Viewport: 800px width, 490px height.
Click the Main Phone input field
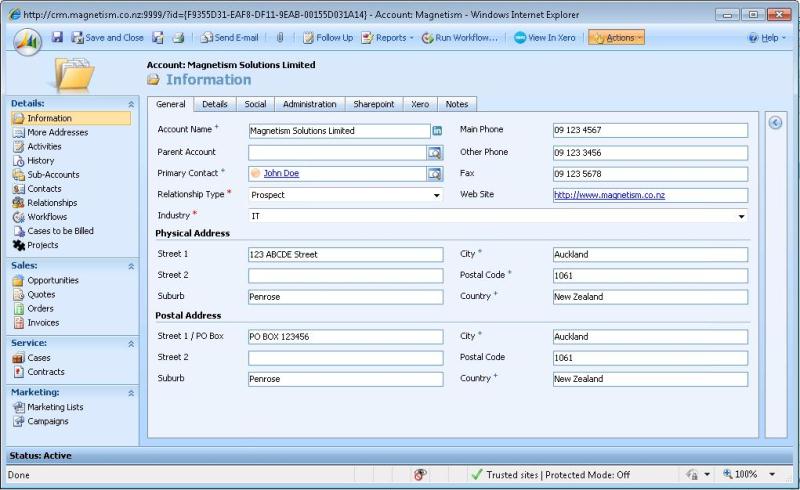click(650, 130)
